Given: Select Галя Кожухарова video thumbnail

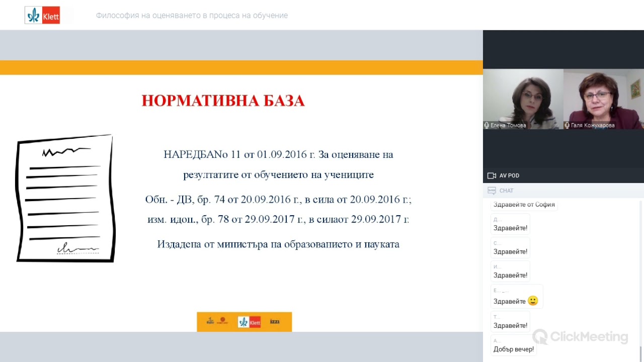Looking at the screenshot, I should pyautogui.click(x=604, y=99).
